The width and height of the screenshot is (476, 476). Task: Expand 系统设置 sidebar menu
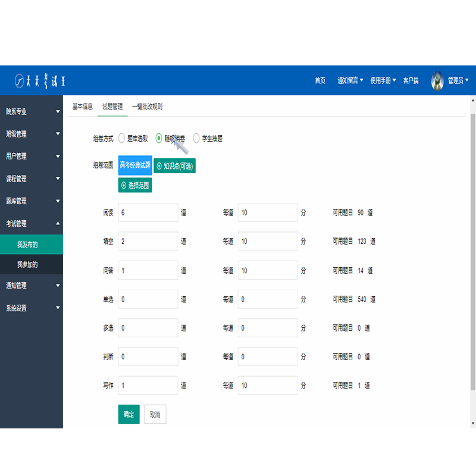[32, 308]
